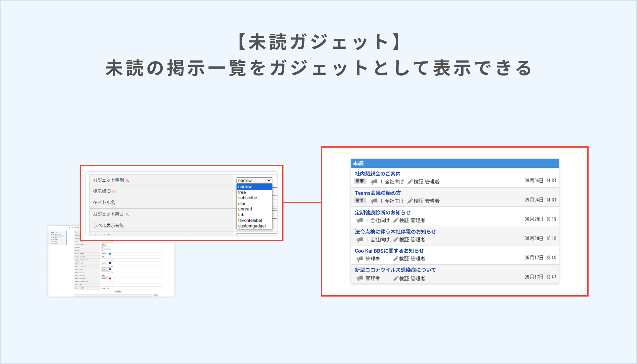Click the 09月04日 14:31 date for 社内懇親会
This screenshot has width=637, height=364.
[540, 180]
